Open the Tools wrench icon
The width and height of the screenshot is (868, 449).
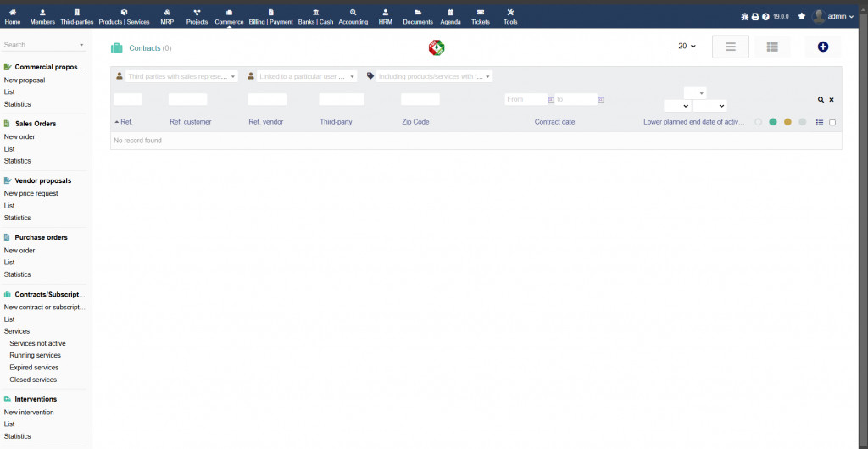pyautogui.click(x=510, y=12)
